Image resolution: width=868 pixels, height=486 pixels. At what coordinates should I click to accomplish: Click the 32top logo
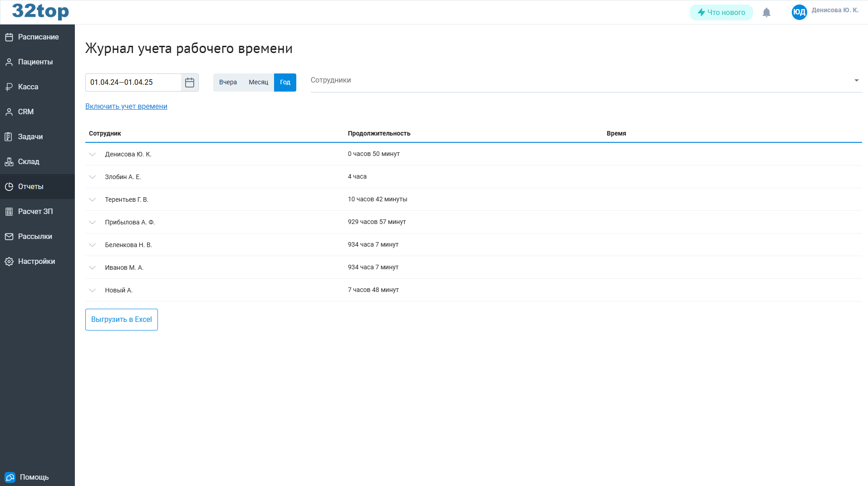pyautogui.click(x=40, y=11)
